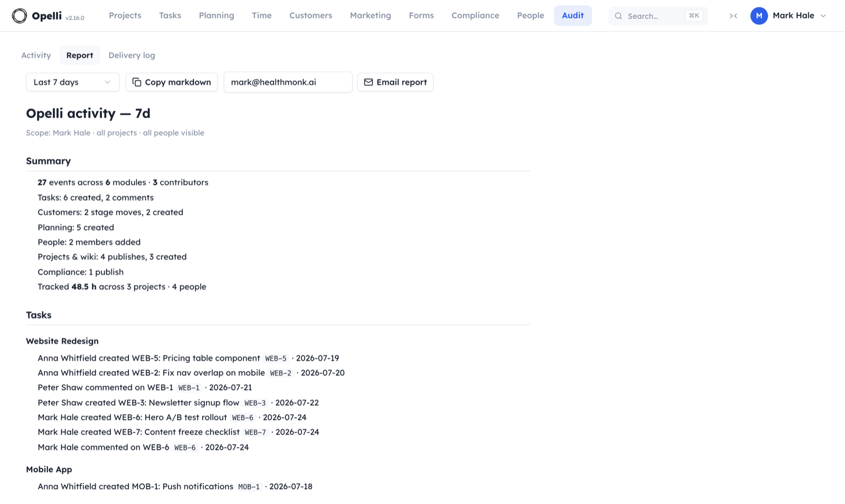Select the Report tab
This screenshot has width=845, height=504.
point(80,55)
